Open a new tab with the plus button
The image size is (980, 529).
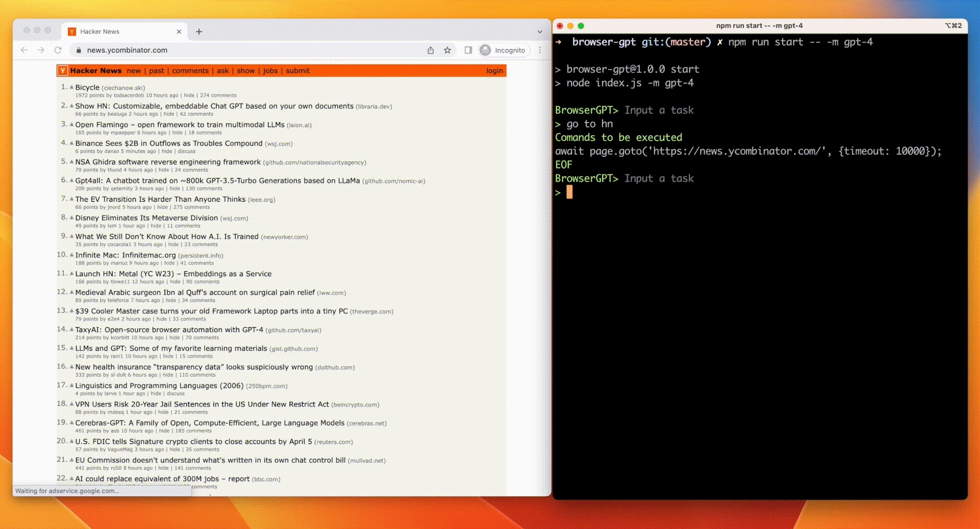pyautogui.click(x=199, y=31)
